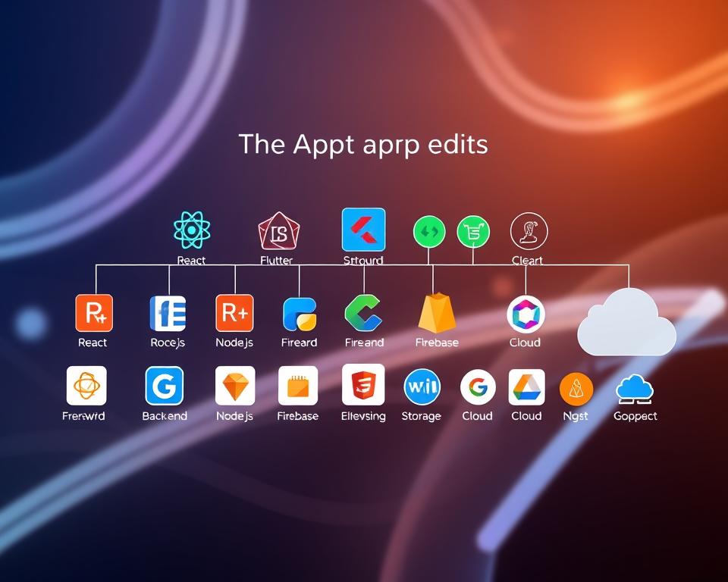This screenshot has width=728, height=582.
Task: Open the blue Backend G tile
Action: click(x=165, y=386)
